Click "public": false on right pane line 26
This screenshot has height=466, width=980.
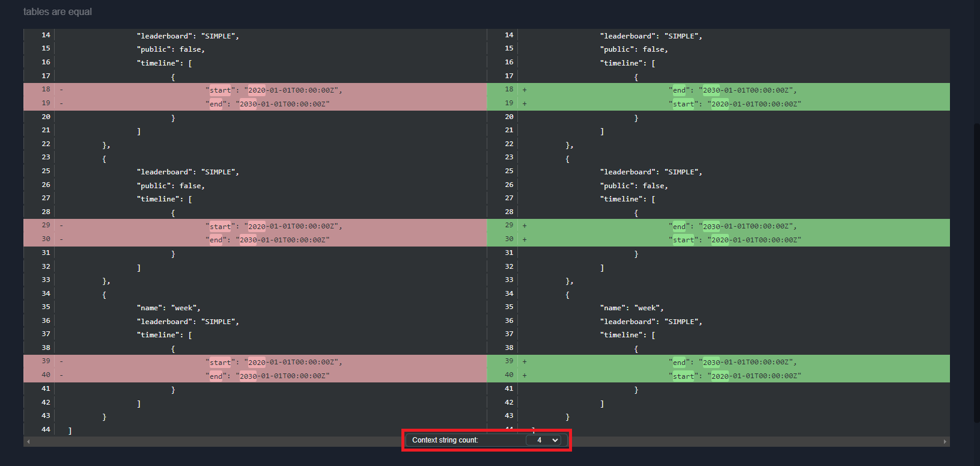coord(634,186)
